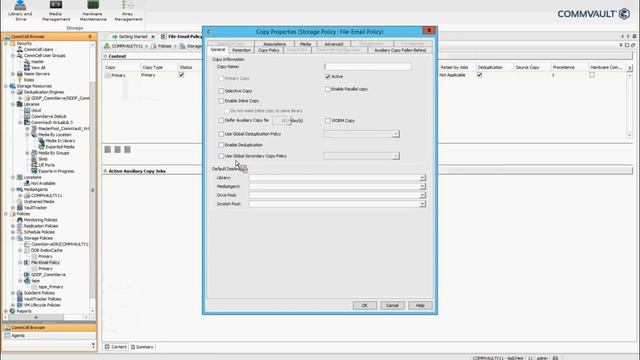Switch to Copy Policy tab

click(x=269, y=50)
